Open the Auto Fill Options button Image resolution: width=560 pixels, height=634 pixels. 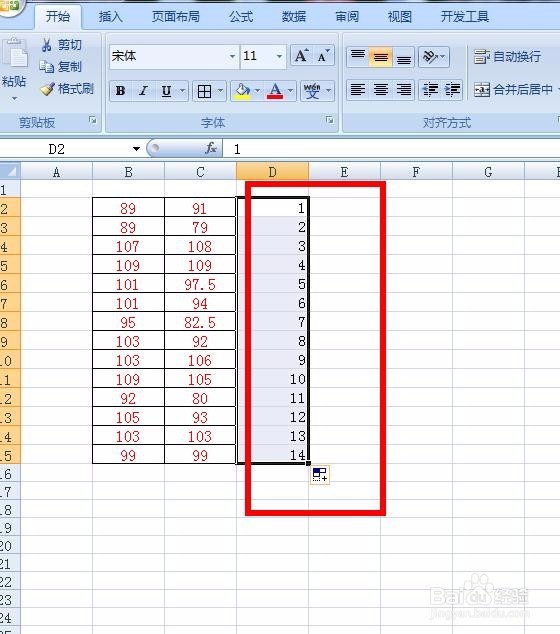tap(320, 475)
